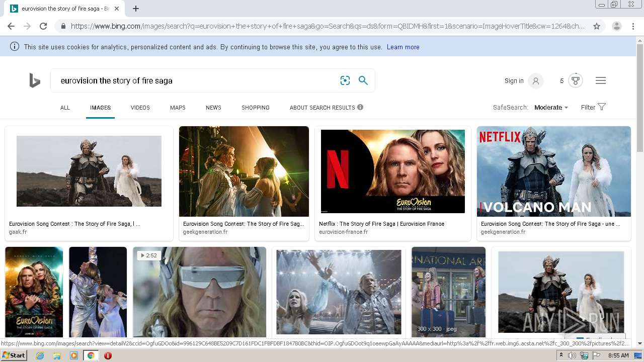
Task: Open a new browser tab
Action: [x=136, y=9]
